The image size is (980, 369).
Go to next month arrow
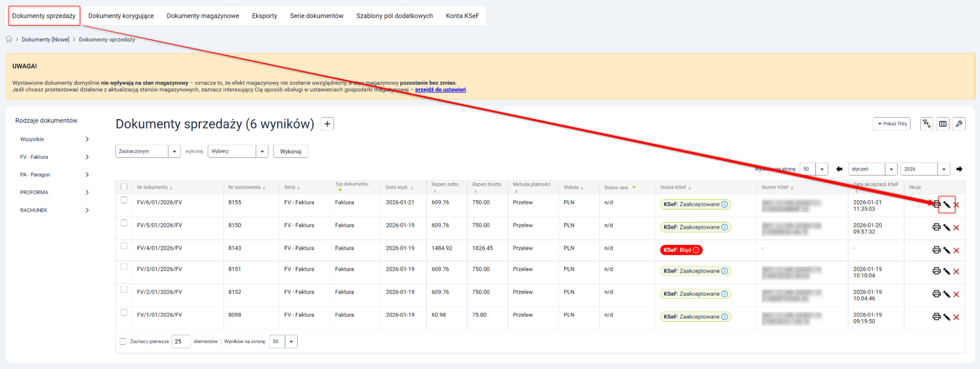959,169
